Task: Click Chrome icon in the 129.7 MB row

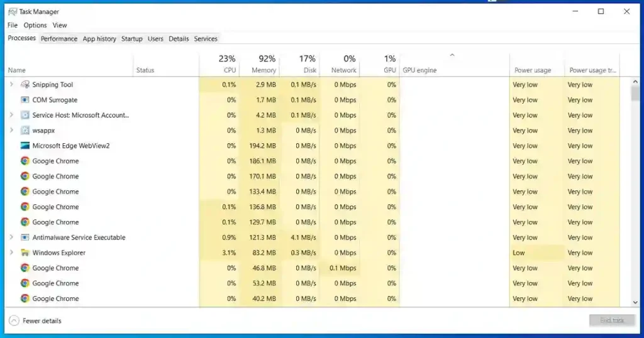Action: point(25,222)
